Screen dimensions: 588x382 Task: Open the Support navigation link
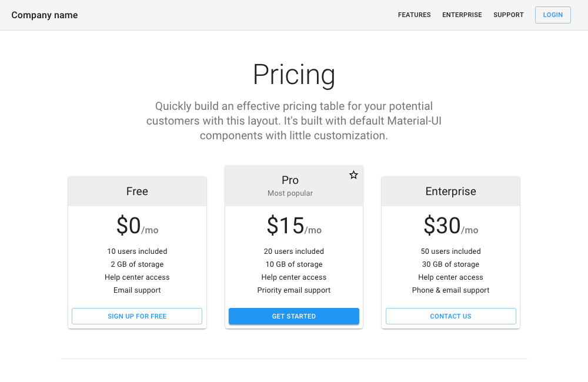tap(509, 15)
